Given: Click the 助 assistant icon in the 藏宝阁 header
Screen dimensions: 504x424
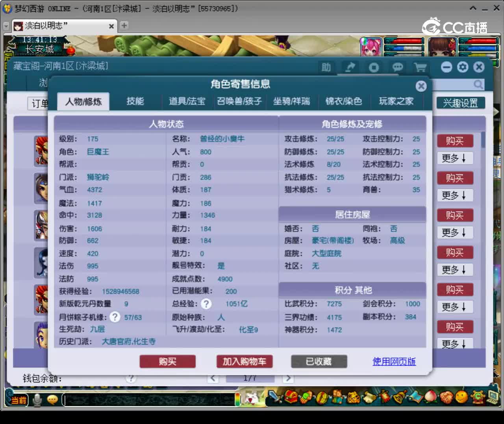Looking at the screenshot, I should 326,67.
